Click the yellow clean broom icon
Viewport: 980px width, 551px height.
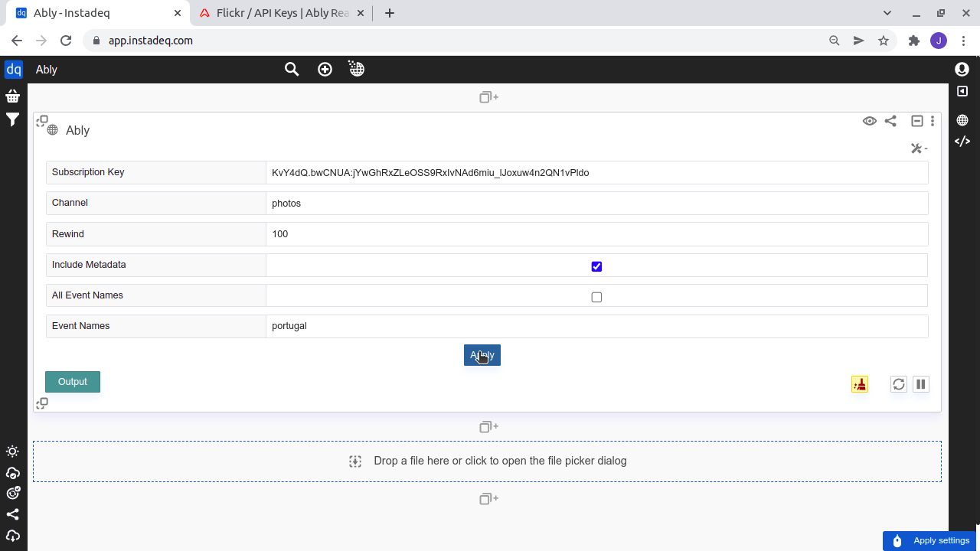point(860,384)
